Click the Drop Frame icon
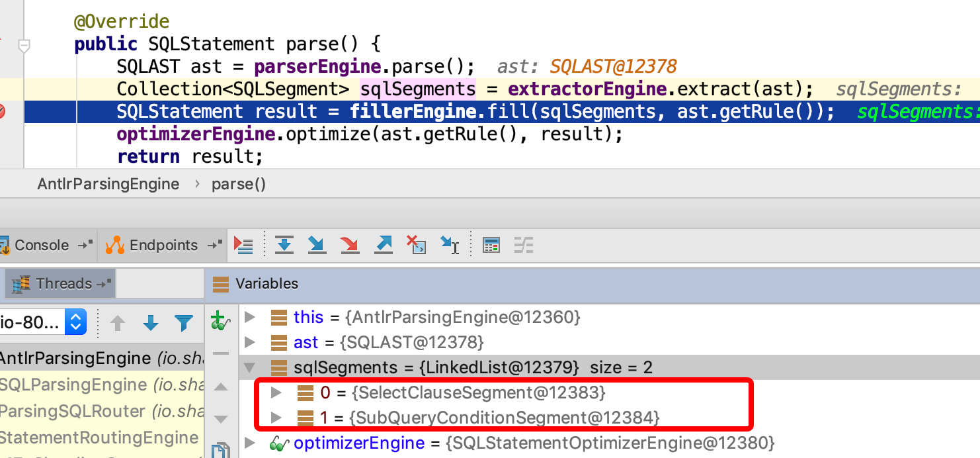This screenshot has height=458, width=980. tap(416, 246)
